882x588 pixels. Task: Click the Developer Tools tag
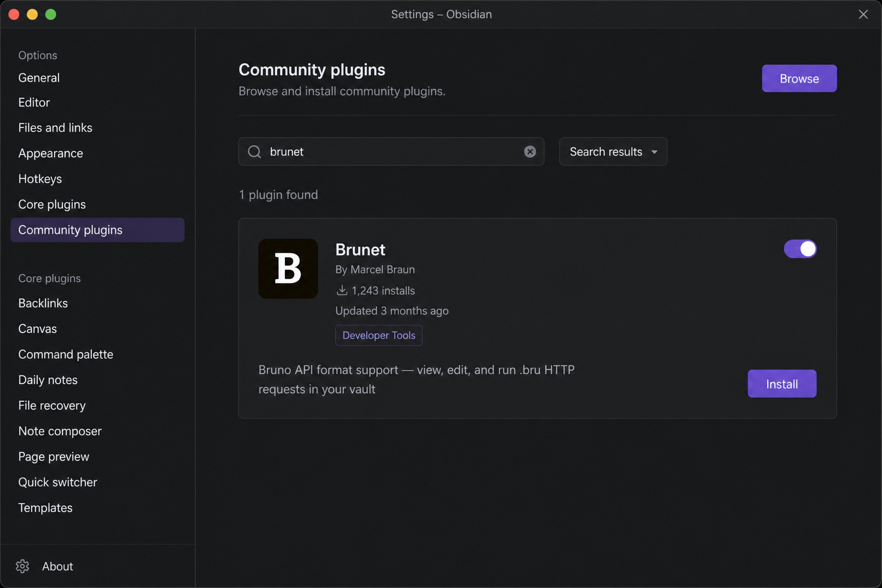point(379,335)
